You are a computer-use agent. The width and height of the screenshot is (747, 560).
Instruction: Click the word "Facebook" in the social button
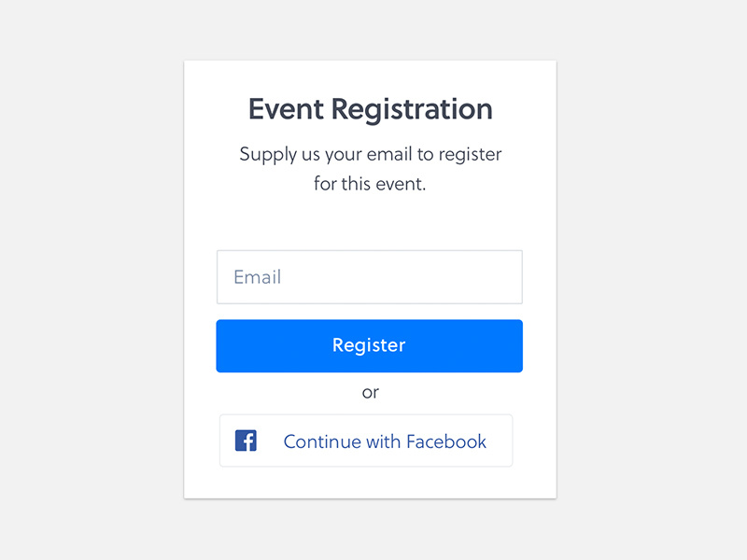tap(446, 441)
